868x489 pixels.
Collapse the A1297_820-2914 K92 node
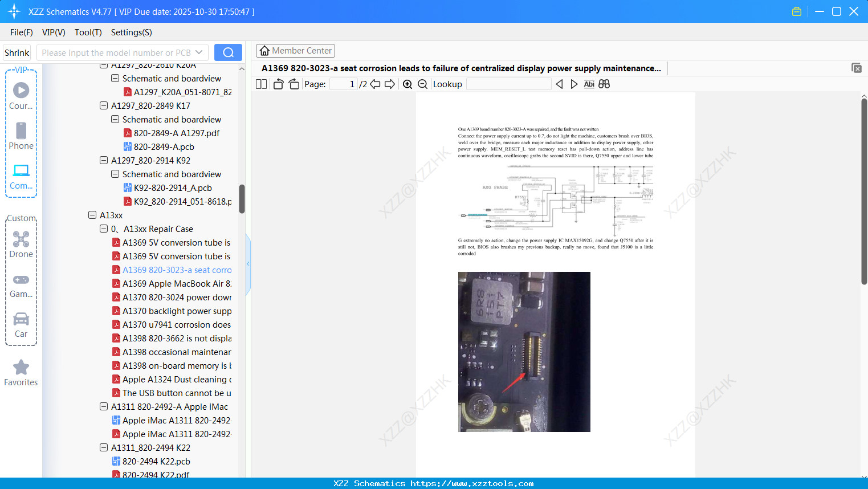104,160
